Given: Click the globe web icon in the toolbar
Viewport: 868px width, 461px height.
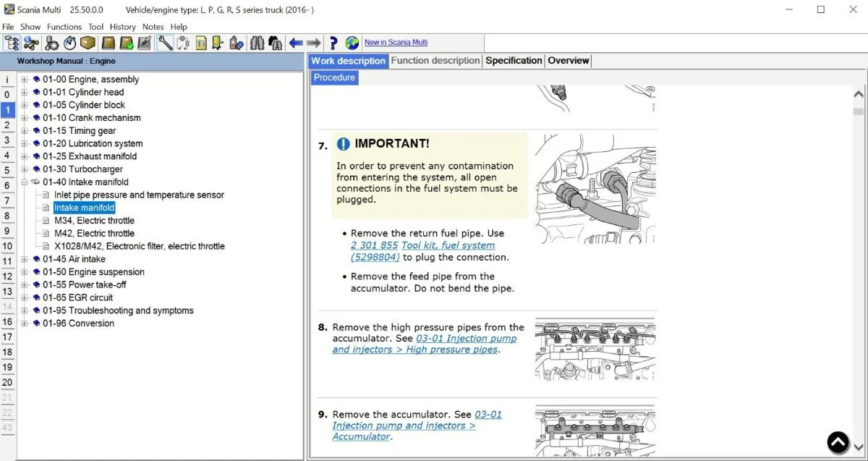Looking at the screenshot, I should point(352,43).
